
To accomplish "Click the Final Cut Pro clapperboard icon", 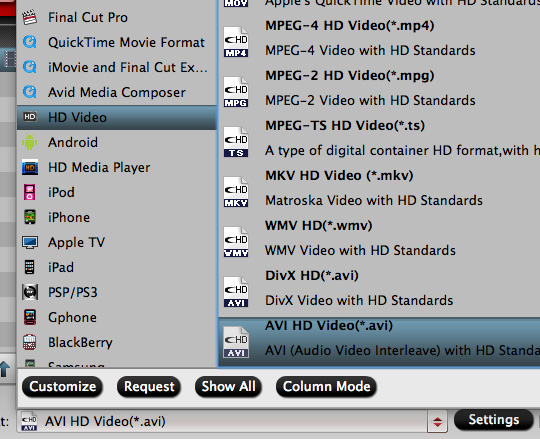I will [x=30, y=17].
